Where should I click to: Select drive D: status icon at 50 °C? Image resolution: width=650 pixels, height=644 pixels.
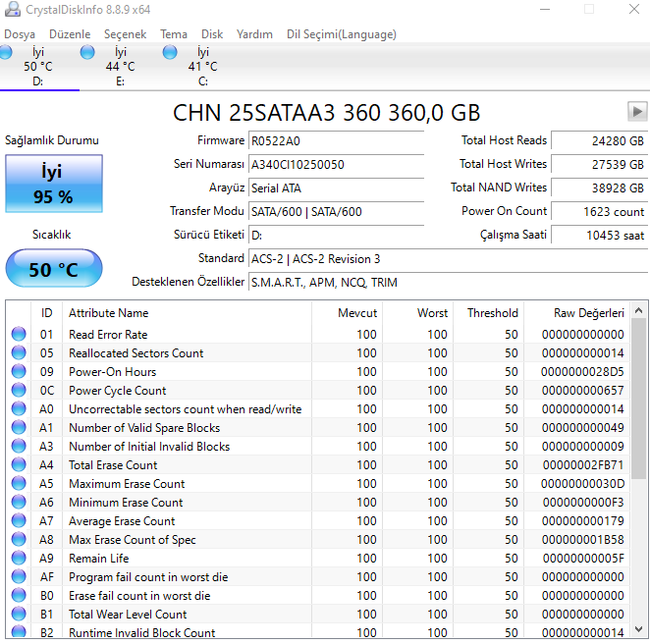coord(6,52)
